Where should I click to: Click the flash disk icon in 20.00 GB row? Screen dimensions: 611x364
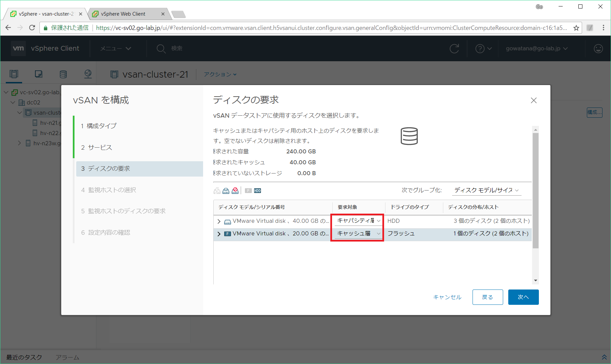point(228,234)
